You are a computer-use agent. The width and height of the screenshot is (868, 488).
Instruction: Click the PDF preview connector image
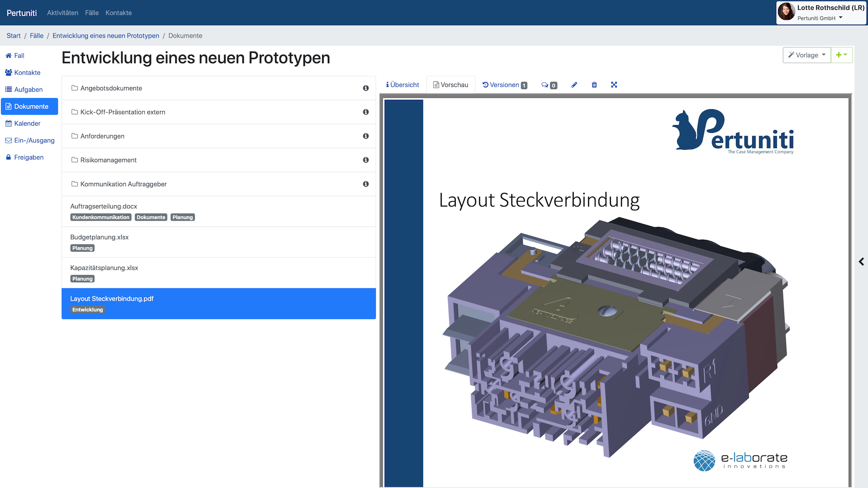click(616, 338)
